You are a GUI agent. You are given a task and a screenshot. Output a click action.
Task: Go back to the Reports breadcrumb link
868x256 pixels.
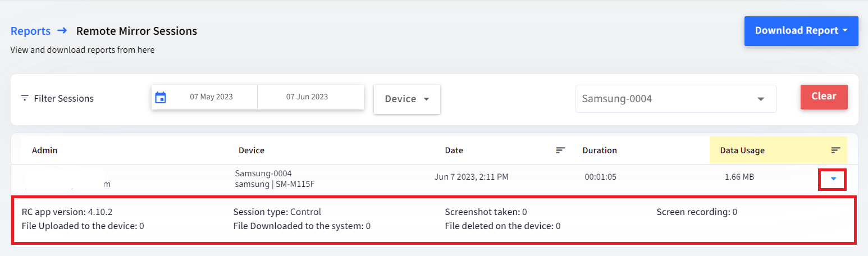pyautogui.click(x=30, y=31)
